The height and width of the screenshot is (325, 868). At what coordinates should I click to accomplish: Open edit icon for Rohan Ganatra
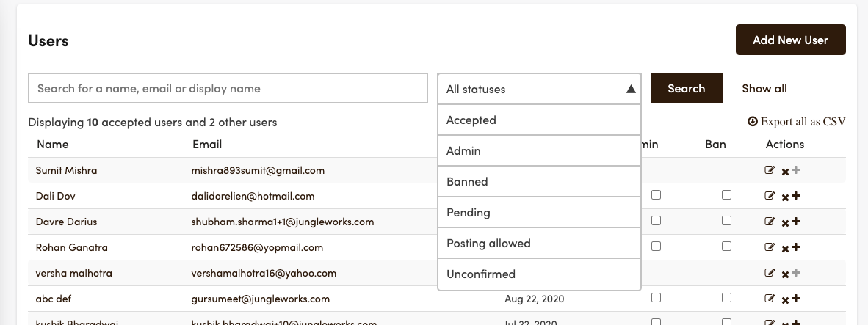tap(770, 247)
